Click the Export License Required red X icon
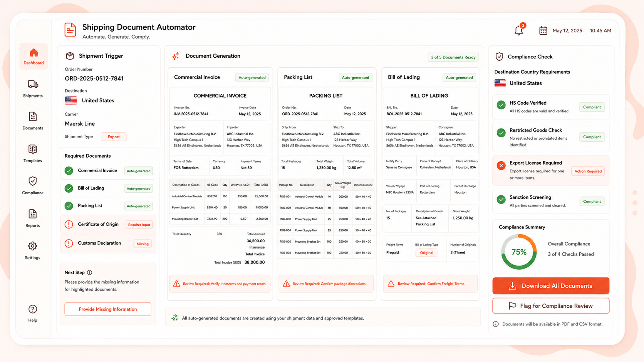This screenshot has height=362, width=644. point(501,165)
